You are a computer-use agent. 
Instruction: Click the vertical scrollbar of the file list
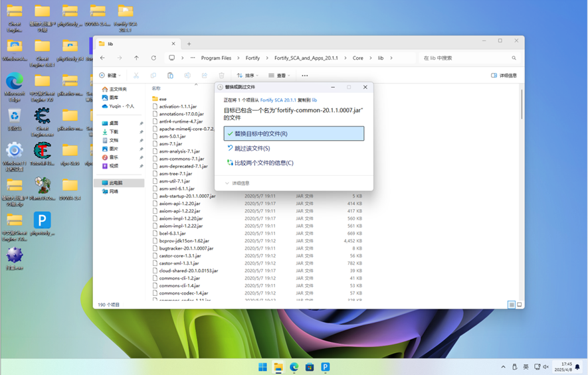(x=522, y=104)
